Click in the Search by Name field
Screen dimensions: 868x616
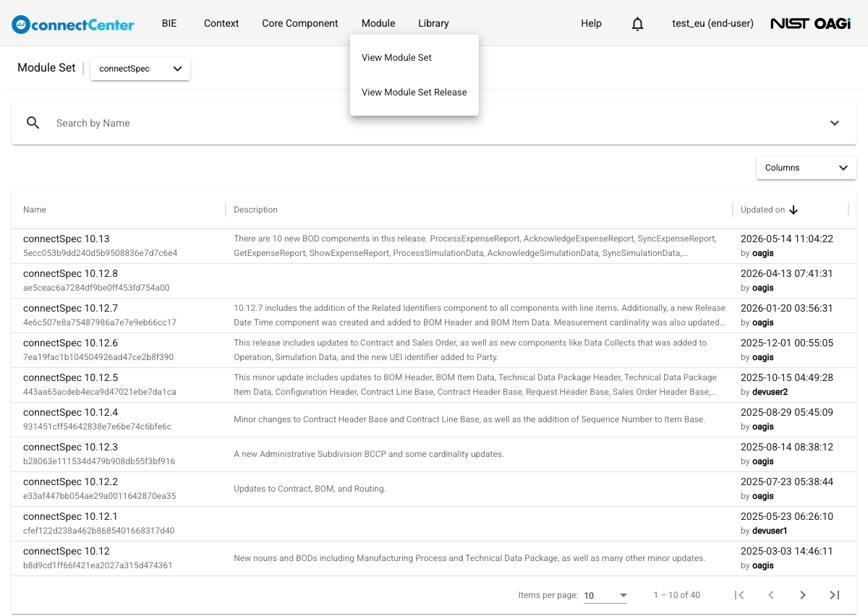pos(434,123)
